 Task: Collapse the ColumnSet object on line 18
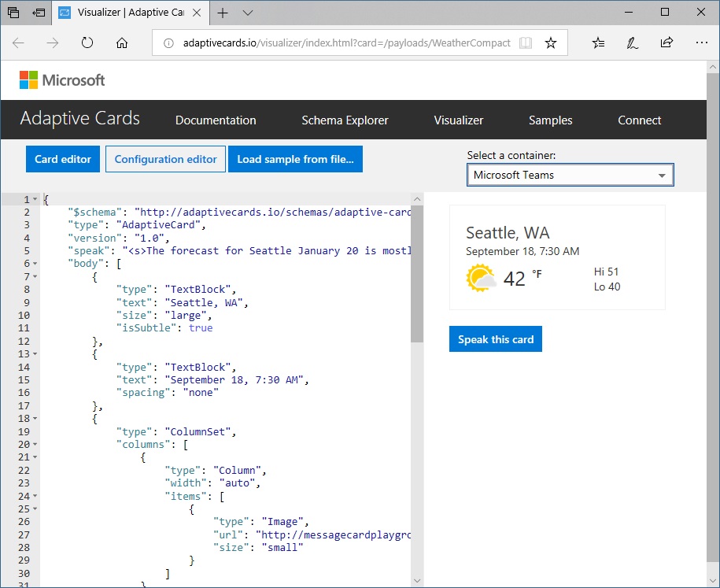point(36,419)
